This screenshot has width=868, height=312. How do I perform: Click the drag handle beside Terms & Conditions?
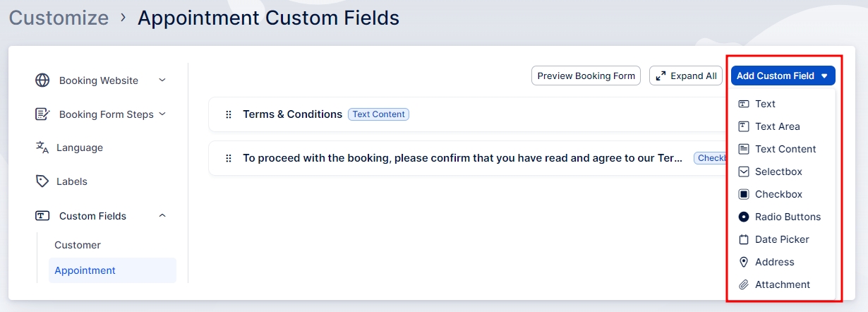(x=228, y=114)
